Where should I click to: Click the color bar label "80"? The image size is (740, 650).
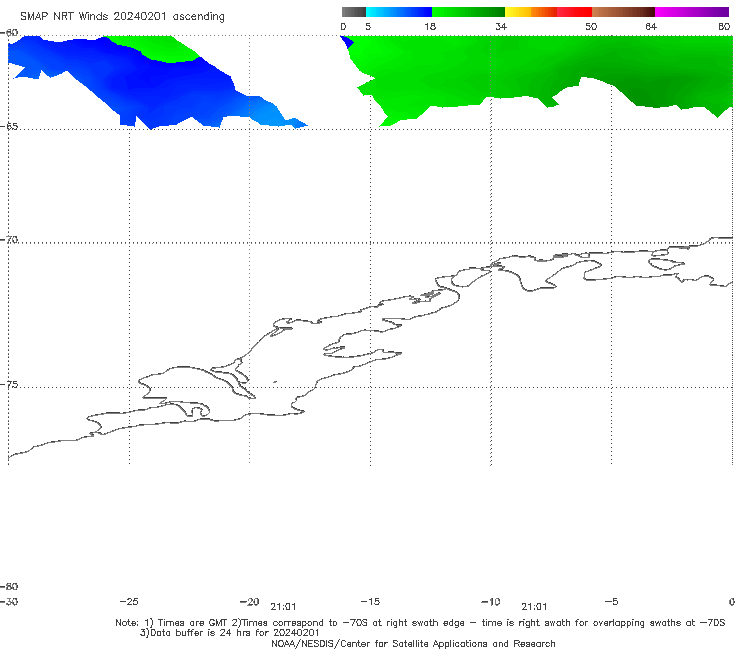724,27
